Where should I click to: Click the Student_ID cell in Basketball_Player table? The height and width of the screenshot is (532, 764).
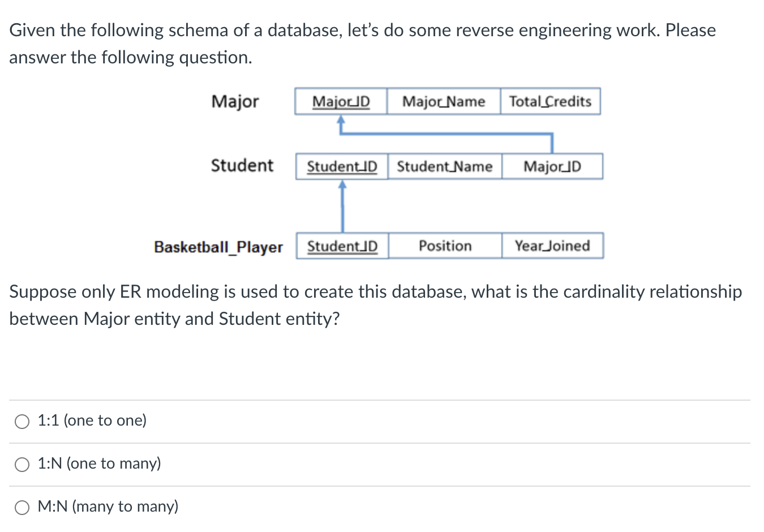click(342, 246)
